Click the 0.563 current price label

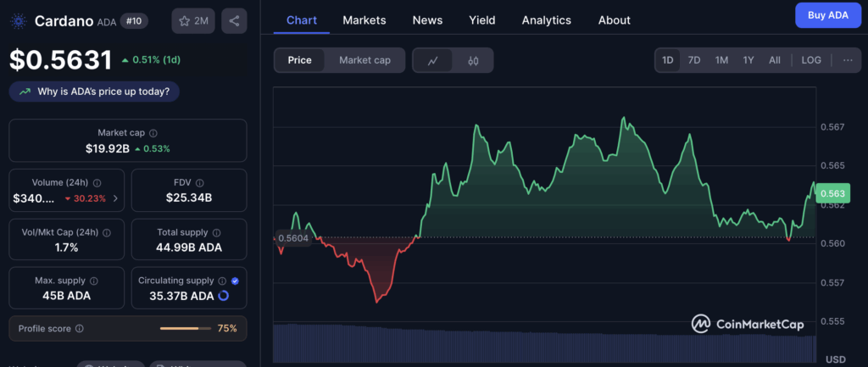click(x=832, y=193)
